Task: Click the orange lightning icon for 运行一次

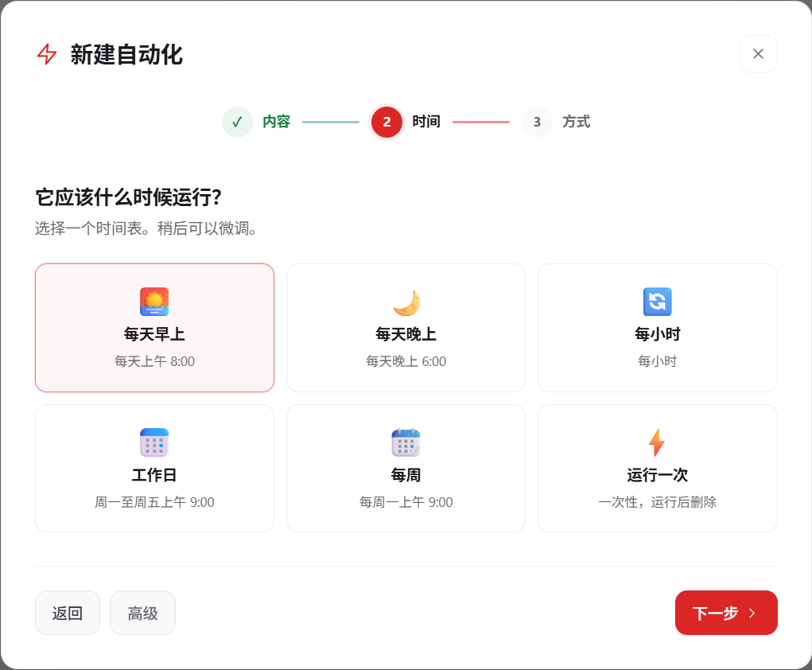Action: click(657, 442)
